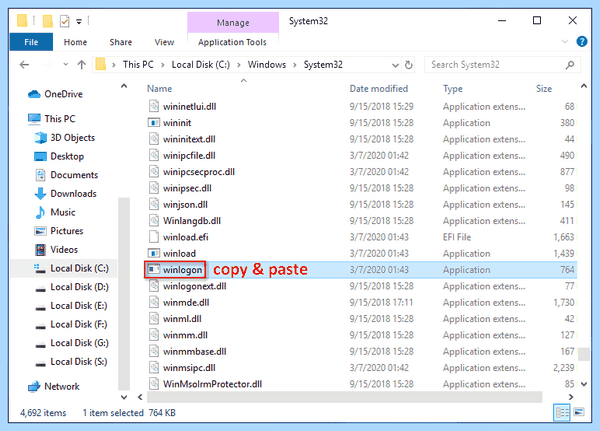
Task: Click the Search System32 field
Action: 502,65
